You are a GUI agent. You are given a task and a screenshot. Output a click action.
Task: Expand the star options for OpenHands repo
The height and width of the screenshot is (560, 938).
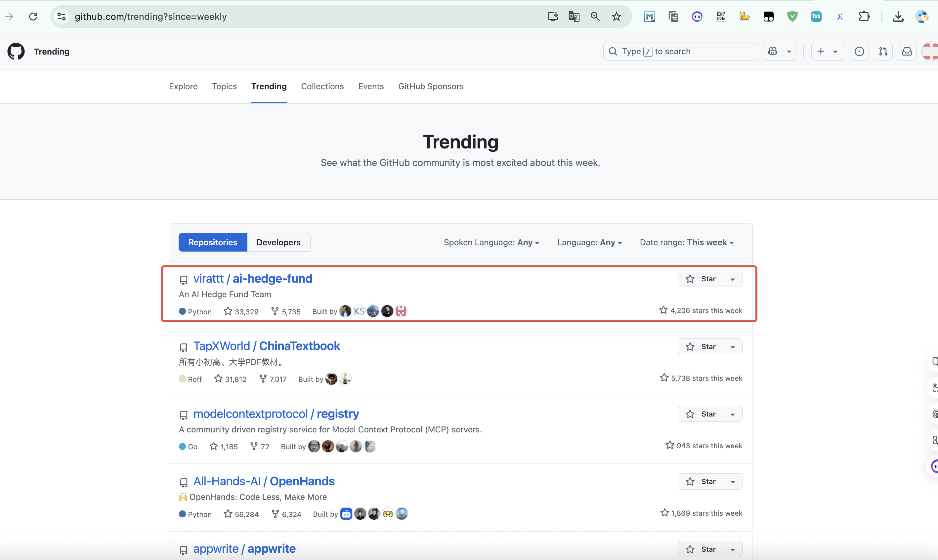pos(732,481)
